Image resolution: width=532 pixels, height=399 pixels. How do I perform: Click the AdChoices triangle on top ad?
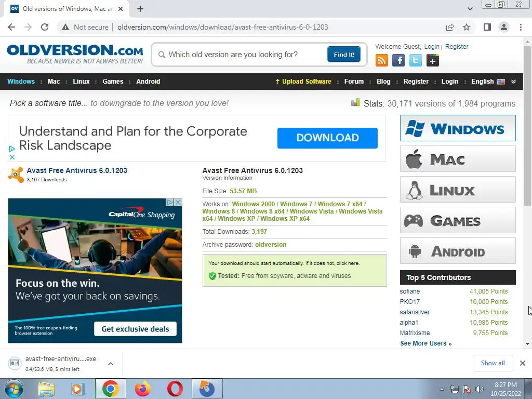12,149
